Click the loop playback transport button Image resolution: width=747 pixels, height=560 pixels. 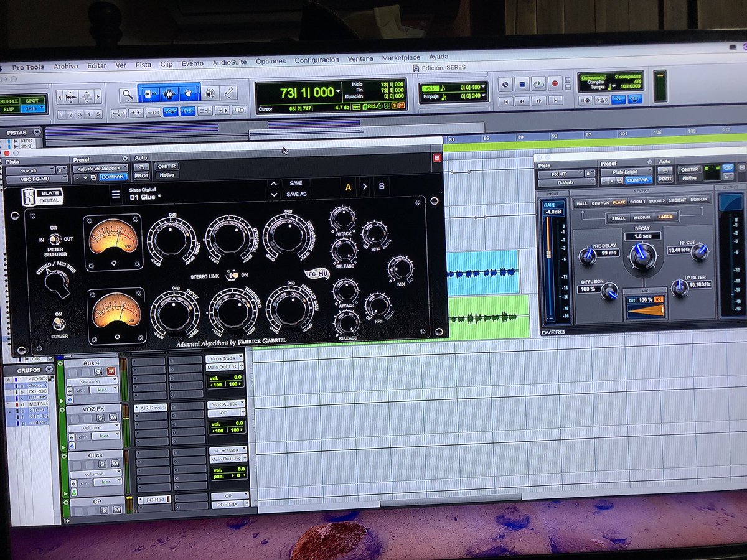click(x=538, y=83)
